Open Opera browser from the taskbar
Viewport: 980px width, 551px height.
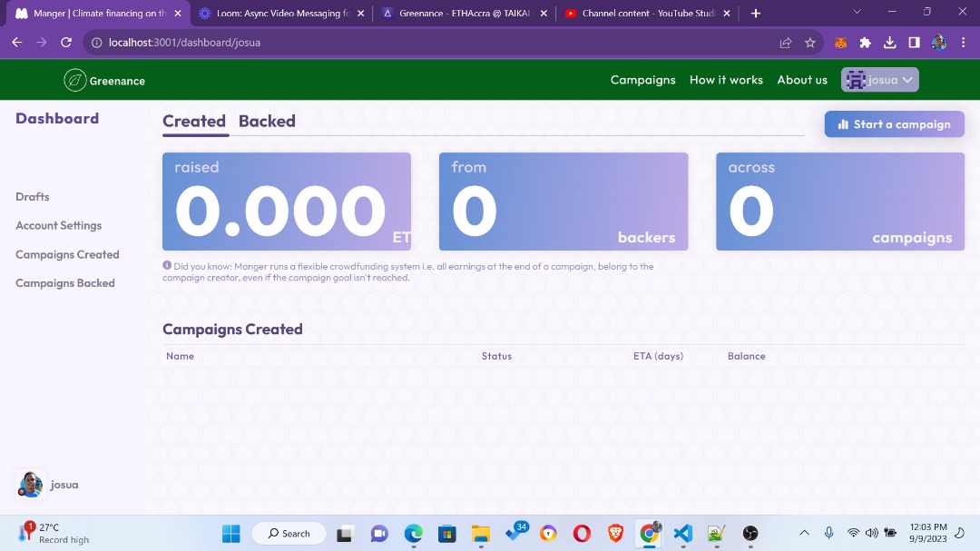(x=582, y=534)
